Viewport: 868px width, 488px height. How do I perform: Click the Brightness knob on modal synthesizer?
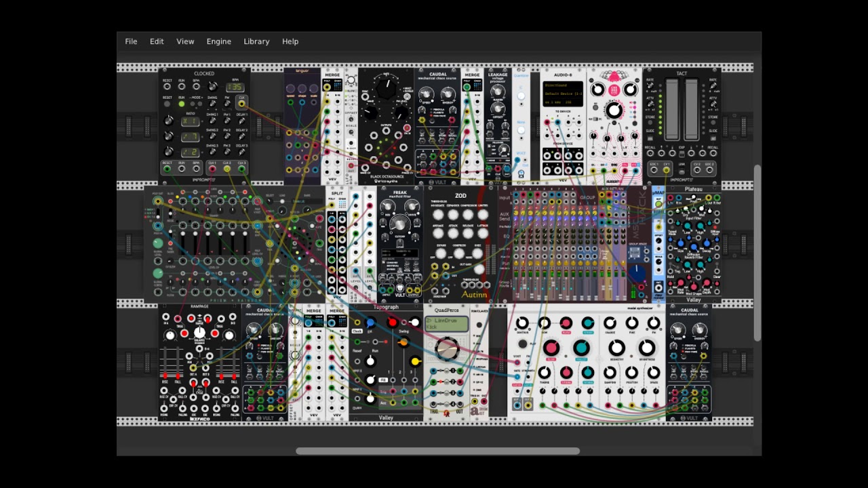647,348
